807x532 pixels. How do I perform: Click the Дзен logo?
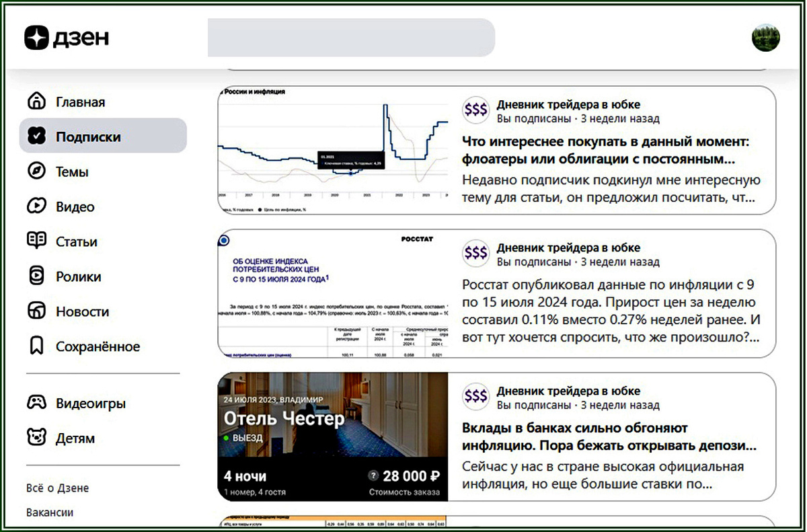click(67, 38)
